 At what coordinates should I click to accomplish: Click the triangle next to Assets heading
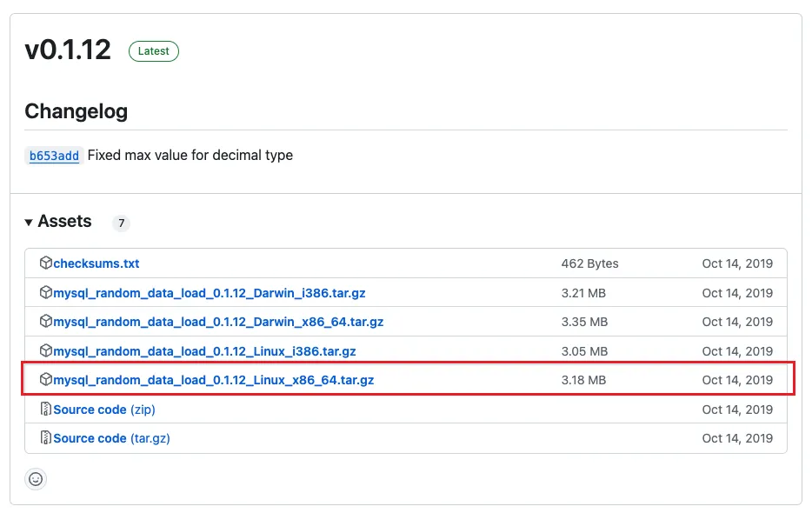[29, 222]
